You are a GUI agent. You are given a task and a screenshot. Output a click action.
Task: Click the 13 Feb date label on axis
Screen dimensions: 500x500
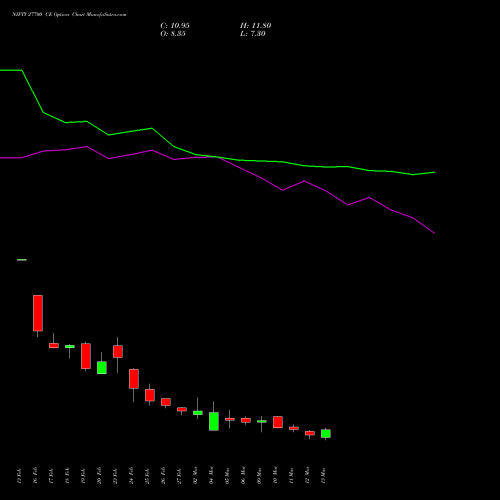[19, 476]
